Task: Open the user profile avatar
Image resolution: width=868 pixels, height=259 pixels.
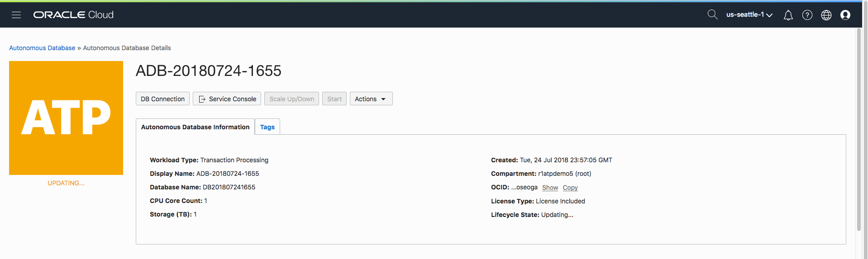Action: point(845,15)
